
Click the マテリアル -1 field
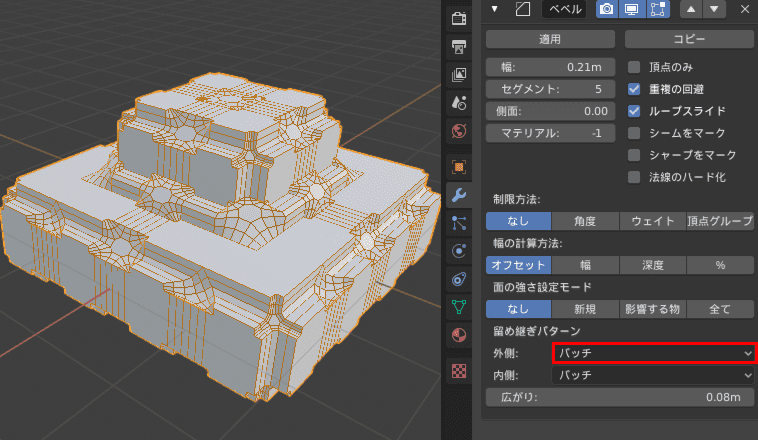[550, 133]
